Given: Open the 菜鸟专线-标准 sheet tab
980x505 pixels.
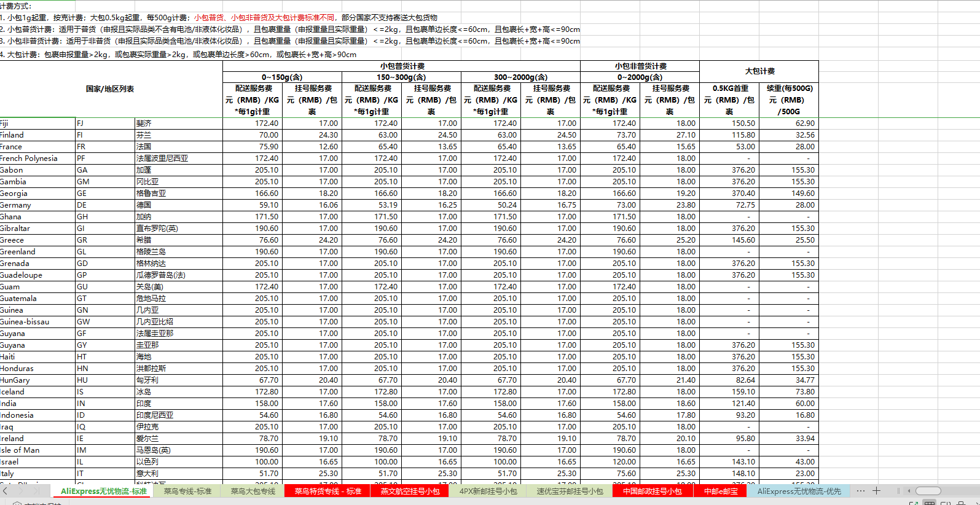Looking at the screenshot, I should [x=187, y=491].
